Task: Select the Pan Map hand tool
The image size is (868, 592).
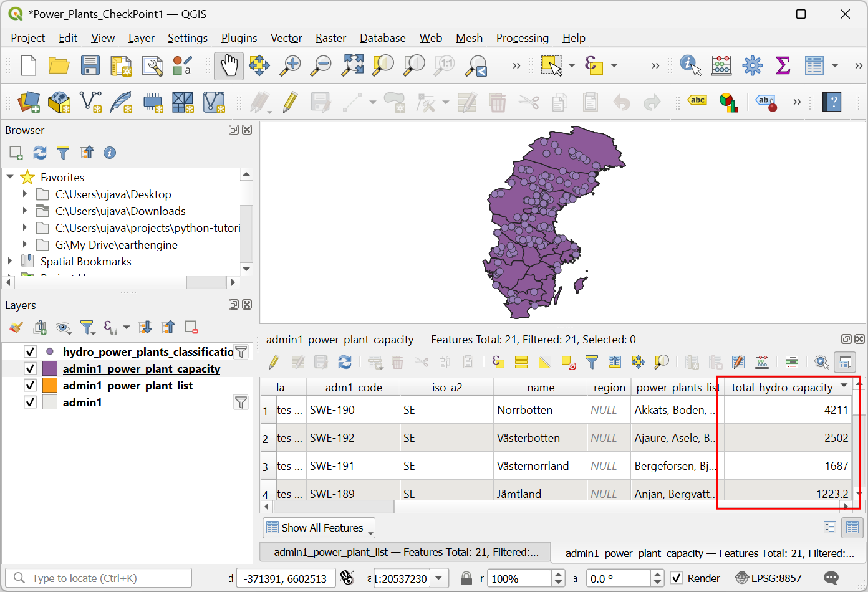Action: click(x=229, y=65)
